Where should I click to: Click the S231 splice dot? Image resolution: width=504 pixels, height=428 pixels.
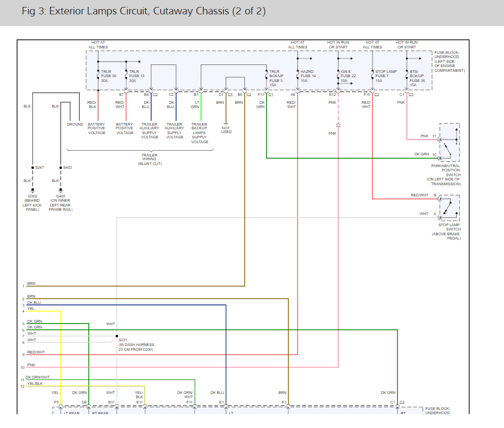pyautogui.click(x=117, y=336)
